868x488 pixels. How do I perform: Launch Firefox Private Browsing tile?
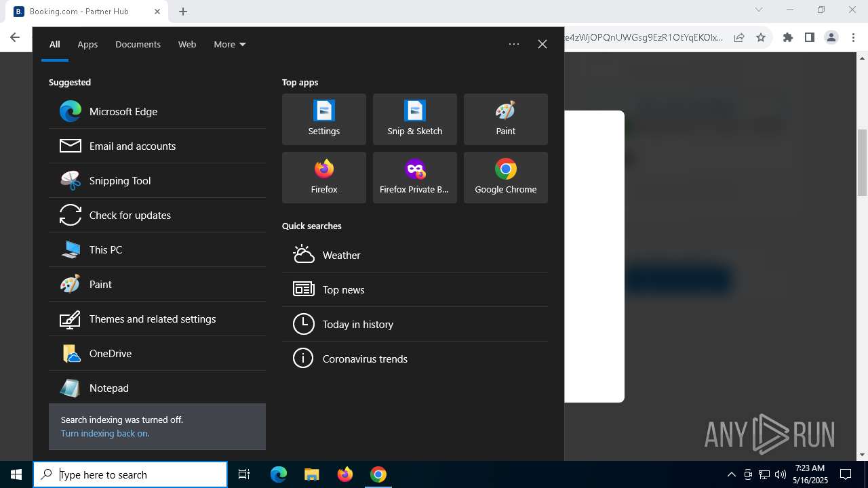tap(415, 178)
